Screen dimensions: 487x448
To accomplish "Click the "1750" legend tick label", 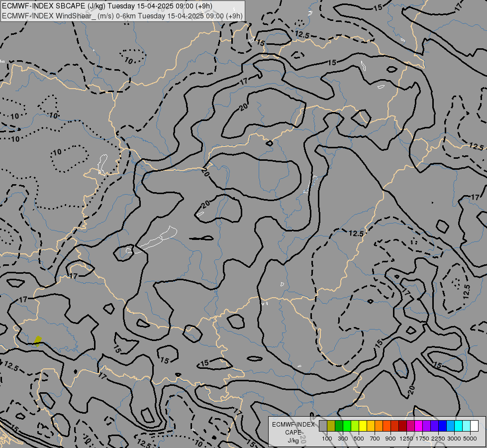I will point(423,439).
